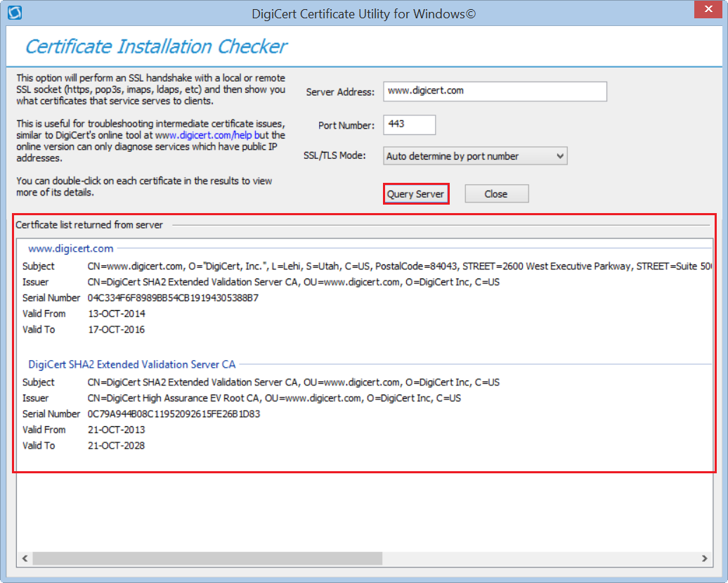Click the Server Address text field
Screen dimensions: 728x583
click(494, 91)
